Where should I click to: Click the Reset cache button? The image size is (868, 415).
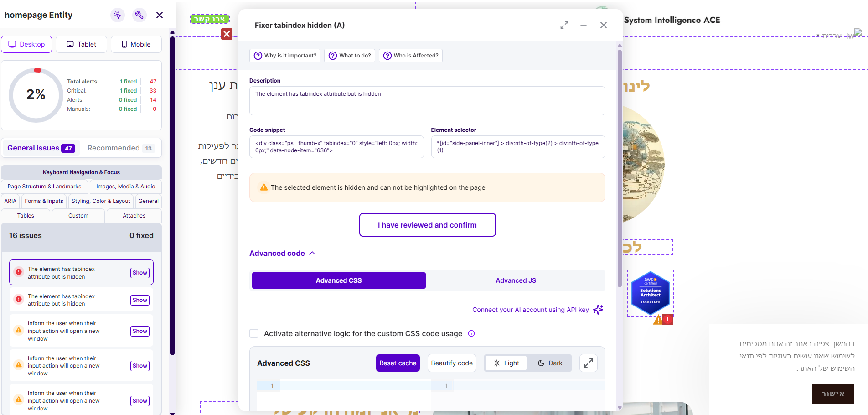point(398,363)
